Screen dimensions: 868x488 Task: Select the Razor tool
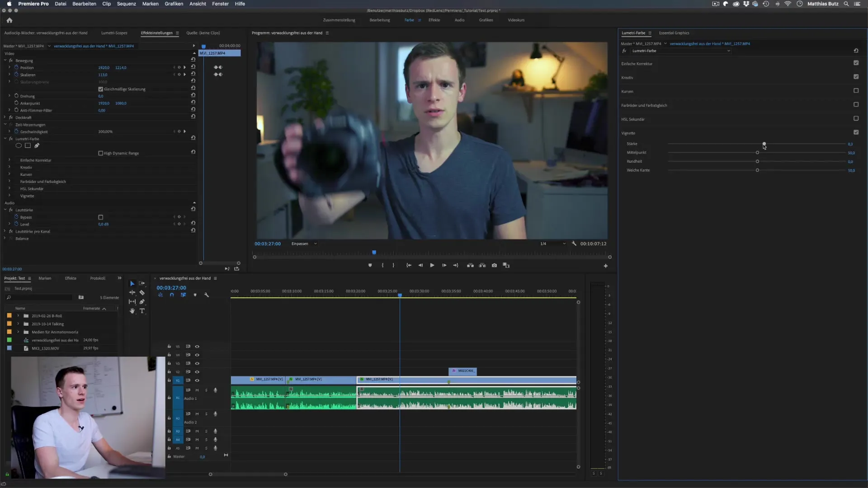pyautogui.click(x=142, y=293)
